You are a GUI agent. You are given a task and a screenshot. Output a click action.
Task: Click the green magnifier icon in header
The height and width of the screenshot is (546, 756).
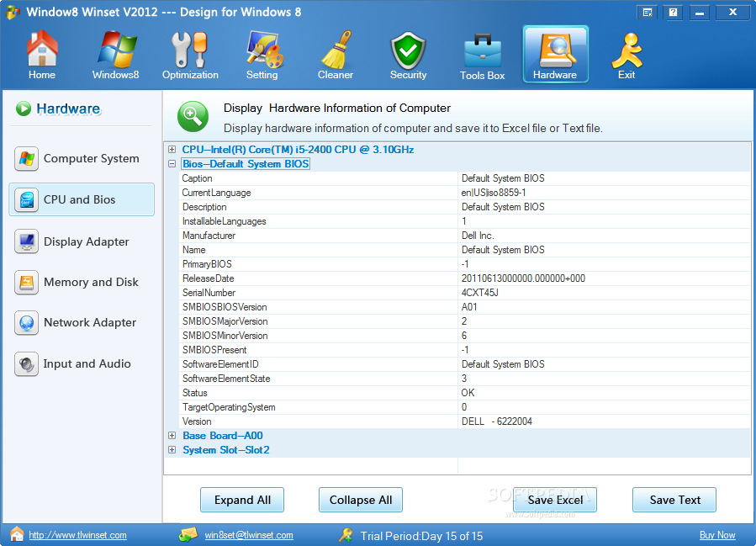pyautogui.click(x=193, y=116)
